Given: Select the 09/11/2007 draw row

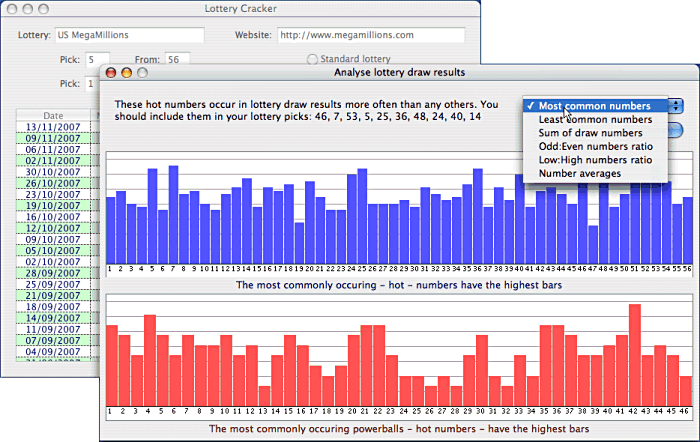Looking at the screenshot, I should (x=54, y=138).
